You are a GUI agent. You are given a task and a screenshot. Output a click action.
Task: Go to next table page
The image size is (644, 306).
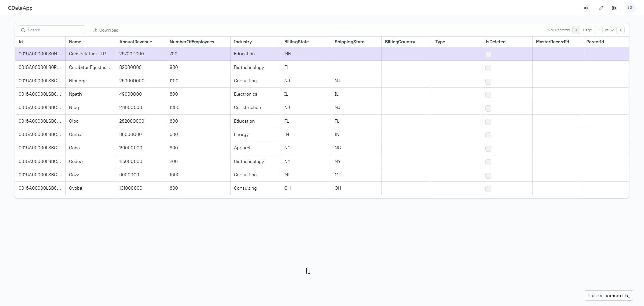coord(621,30)
